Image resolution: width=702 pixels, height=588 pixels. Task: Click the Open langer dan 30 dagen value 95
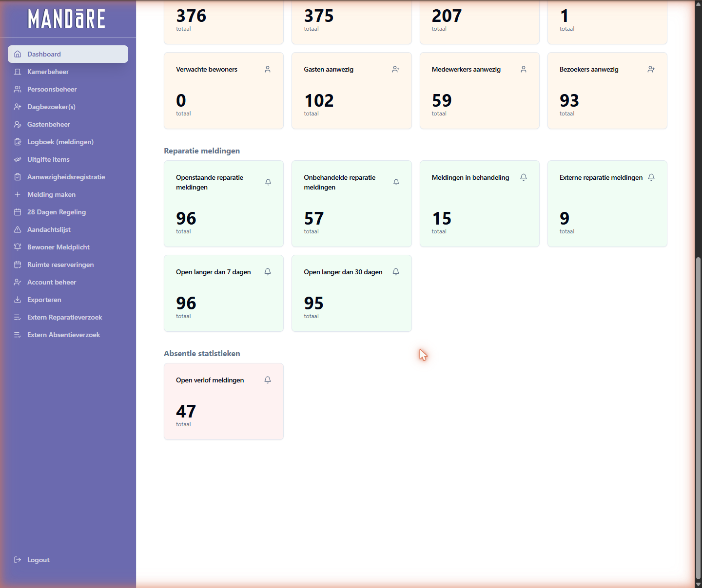314,303
